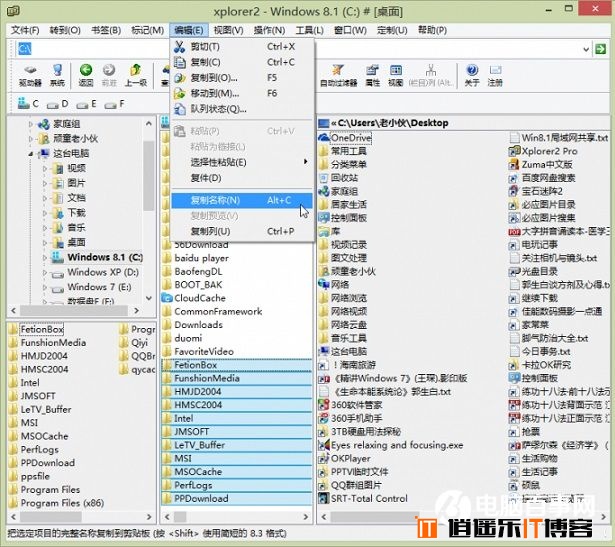Expand the 家庭组 tree node
The image size is (615, 547).
pyautogui.click(x=31, y=124)
